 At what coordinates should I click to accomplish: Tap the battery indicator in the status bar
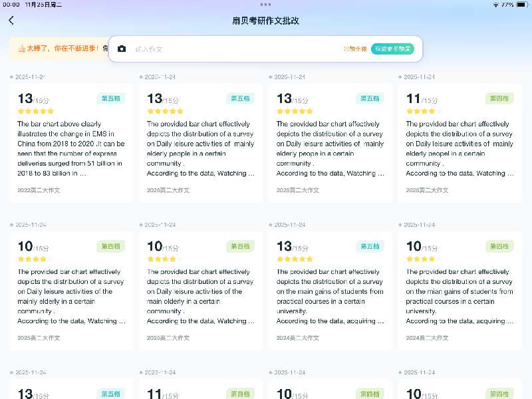[x=521, y=4]
